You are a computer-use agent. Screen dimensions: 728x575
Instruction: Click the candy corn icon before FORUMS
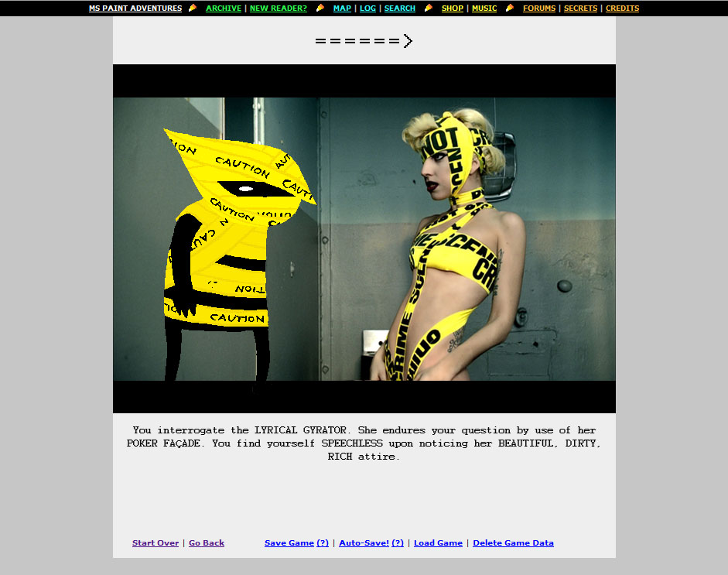[x=510, y=9]
